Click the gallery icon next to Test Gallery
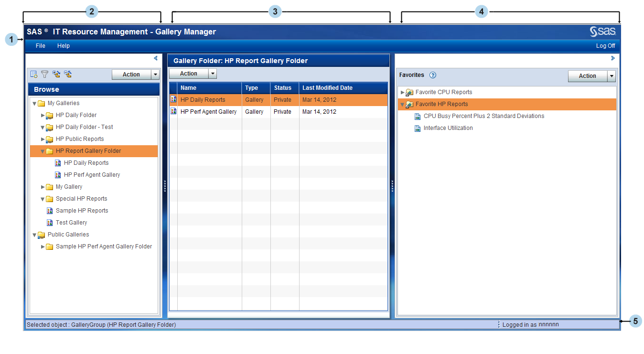 tap(50, 222)
